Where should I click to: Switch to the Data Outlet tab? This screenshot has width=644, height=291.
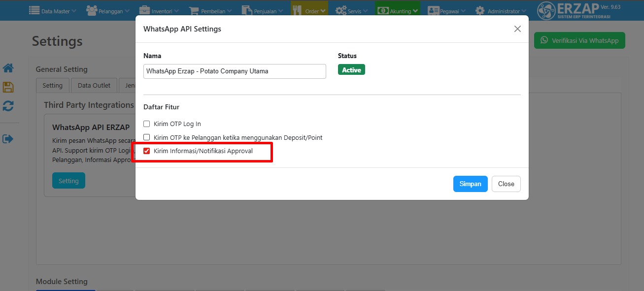94,85
